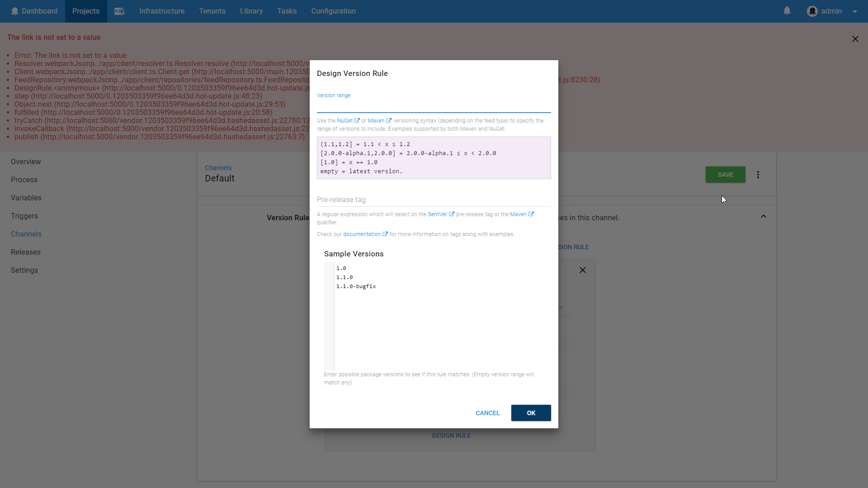The height and width of the screenshot is (488, 868).
Task: Open Process in project sidebar
Action: (x=24, y=180)
